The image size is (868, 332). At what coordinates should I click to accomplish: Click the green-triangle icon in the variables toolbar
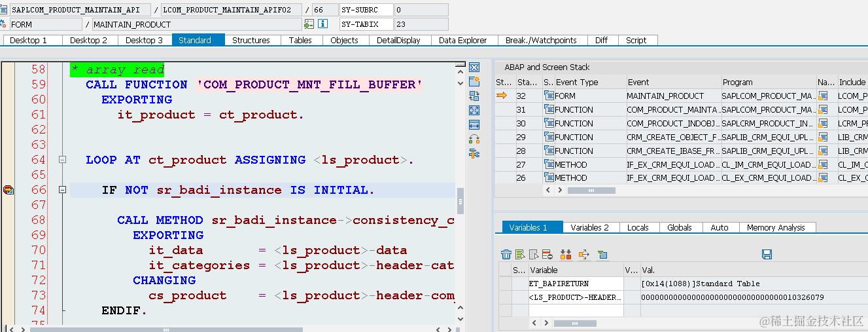(x=602, y=254)
